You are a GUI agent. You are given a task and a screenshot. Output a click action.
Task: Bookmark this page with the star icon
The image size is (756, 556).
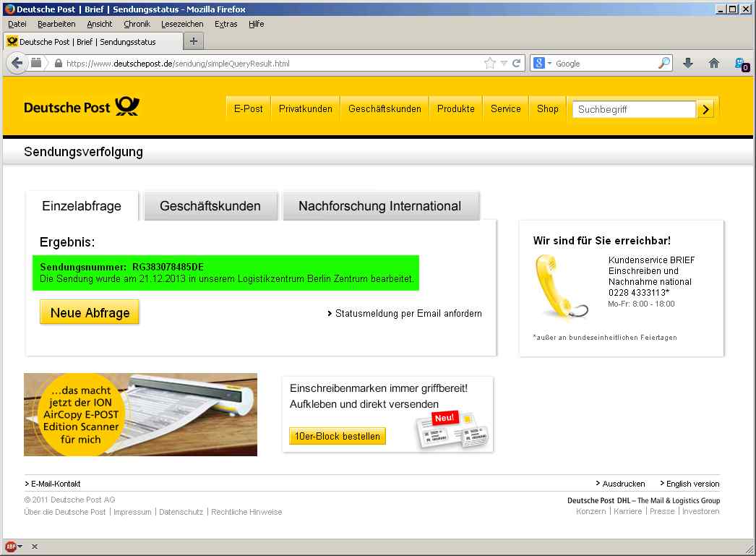click(x=490, y=63)
